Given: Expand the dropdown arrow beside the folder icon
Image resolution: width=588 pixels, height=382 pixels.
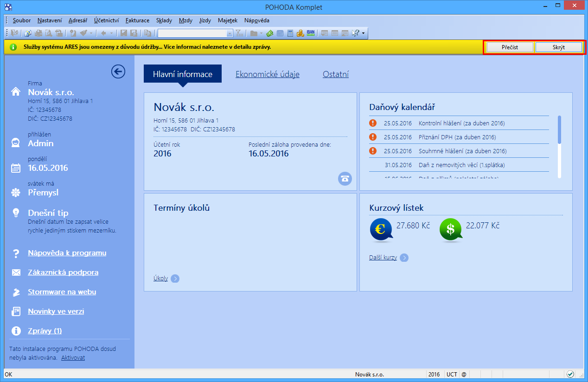Looking at the screenshot, I should (x=261, y=33).
